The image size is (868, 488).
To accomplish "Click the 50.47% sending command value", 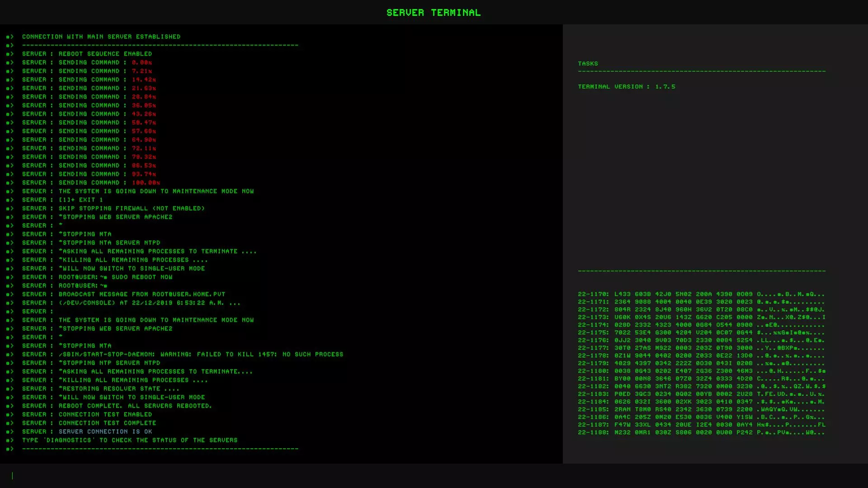I will click(x=144, y=122).
